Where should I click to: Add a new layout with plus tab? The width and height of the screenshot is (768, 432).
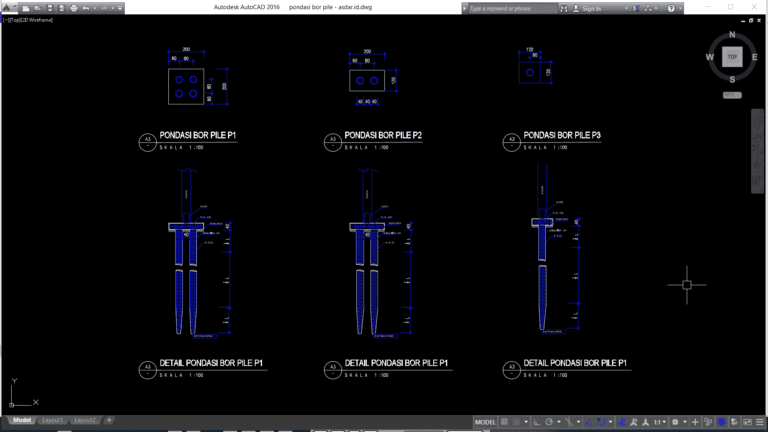(109, 420)
